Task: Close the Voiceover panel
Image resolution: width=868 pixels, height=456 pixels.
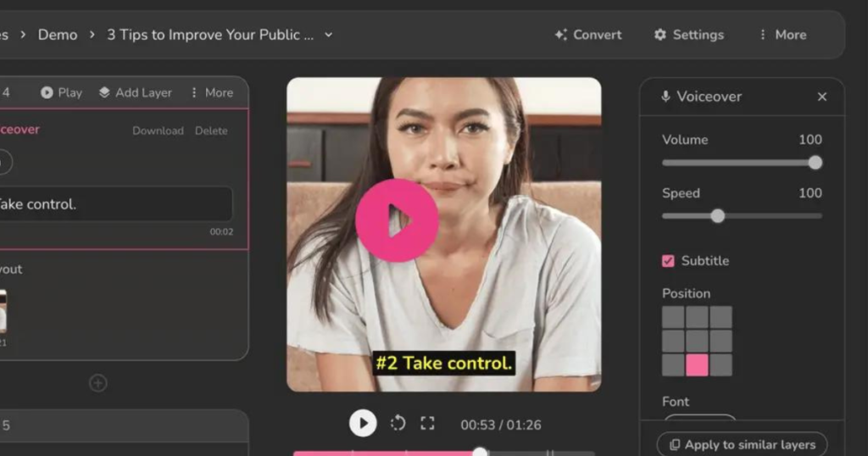Action: 822,97
